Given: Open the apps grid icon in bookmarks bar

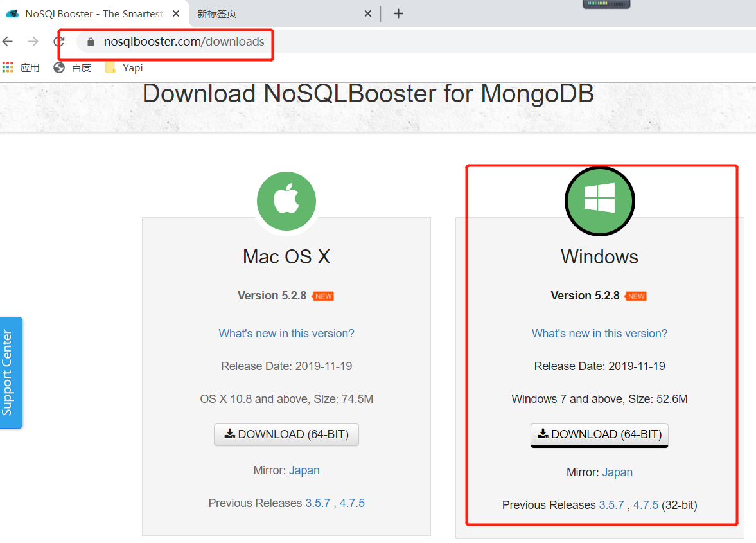Looking at the screenshot, I should click(x=8, y=67).
